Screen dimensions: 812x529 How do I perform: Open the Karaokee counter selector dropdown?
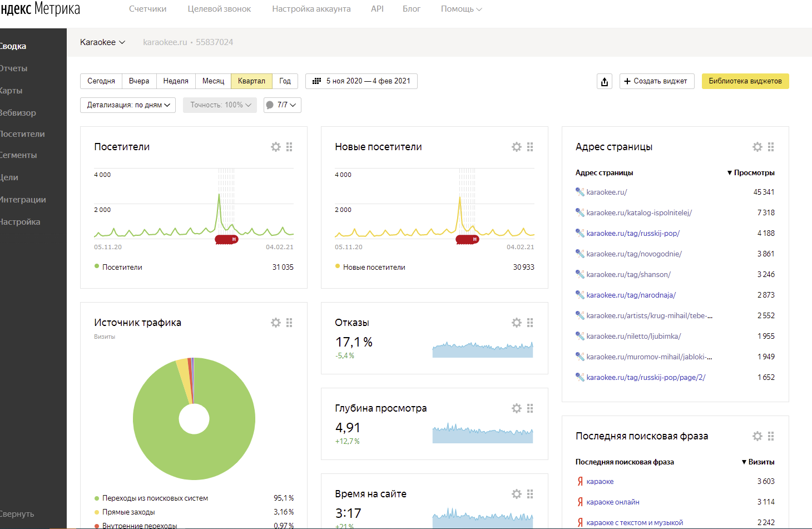pyautogui.click(x=102, y=42)
